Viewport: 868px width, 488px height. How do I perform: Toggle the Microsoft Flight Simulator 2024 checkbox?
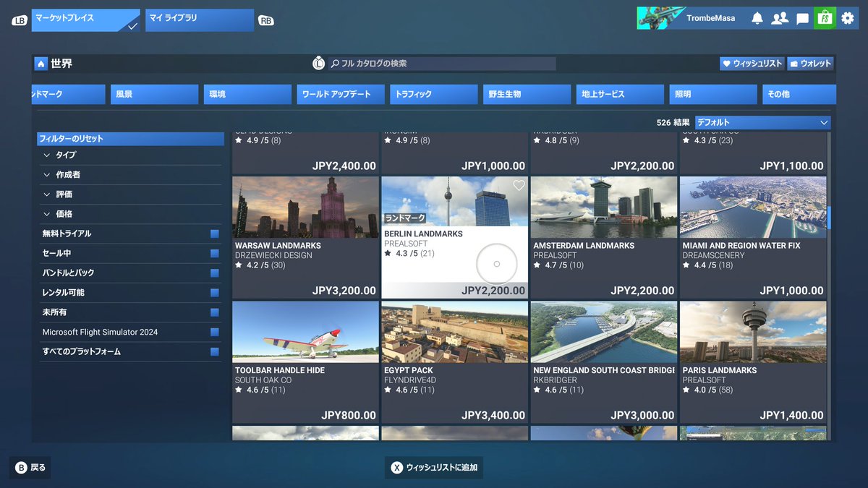click(215, 332)
